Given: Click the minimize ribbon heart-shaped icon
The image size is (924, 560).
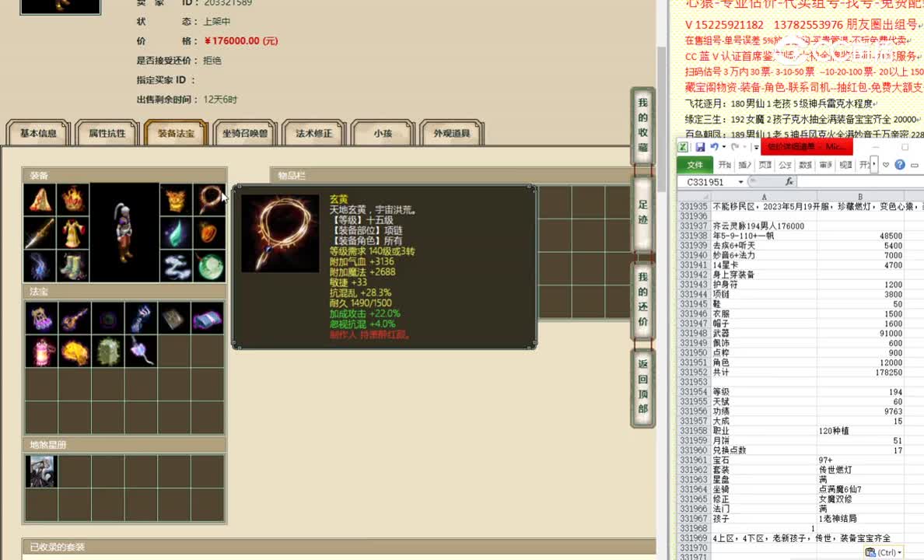Looking at the screenshot, I should 886,165.
